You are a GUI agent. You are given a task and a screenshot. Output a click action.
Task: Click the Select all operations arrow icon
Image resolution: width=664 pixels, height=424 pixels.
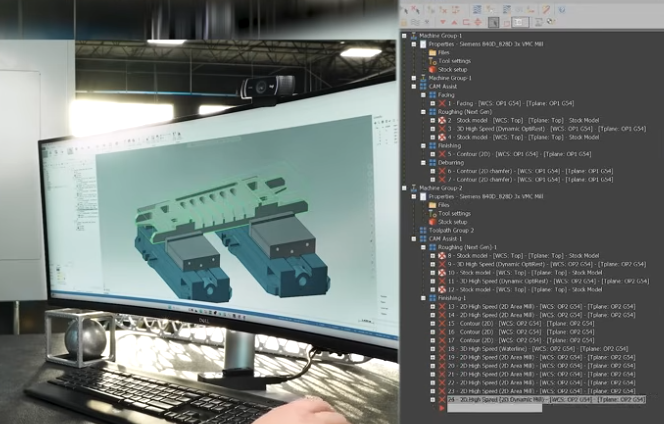pos(405,9)
